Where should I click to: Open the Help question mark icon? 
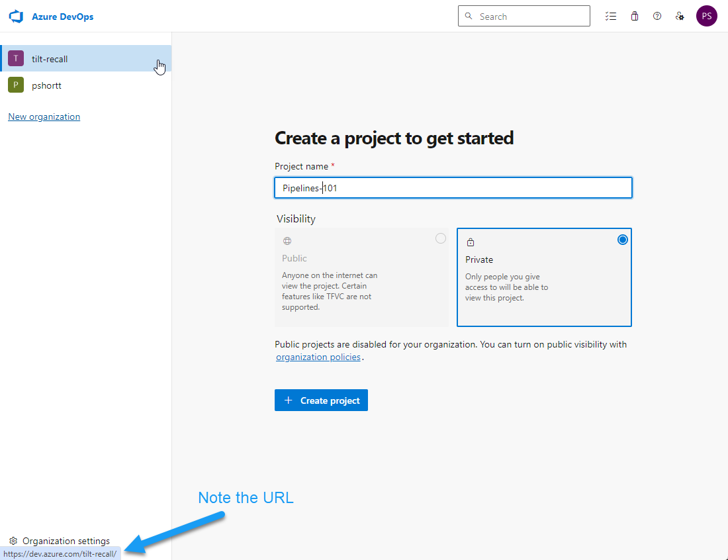[x=657, y=16]
